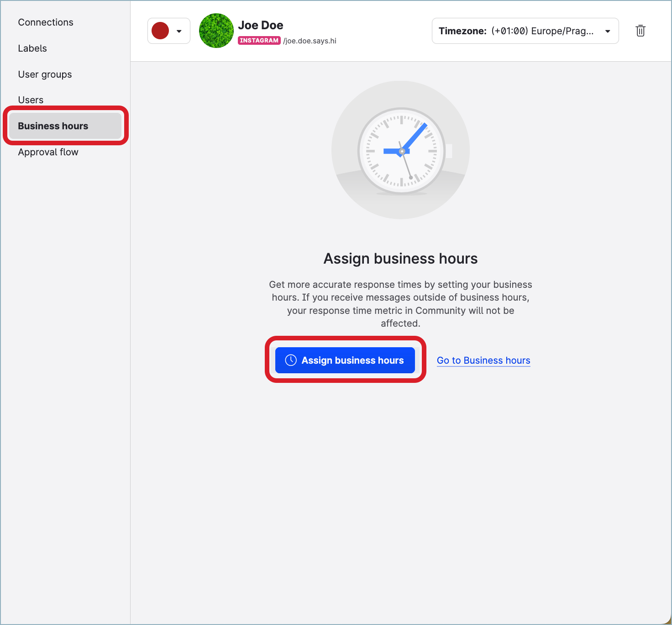Select User groups in the sidebar
This screenshot has height=625, width=672.
pyautogui.click(x=45, y=74)
